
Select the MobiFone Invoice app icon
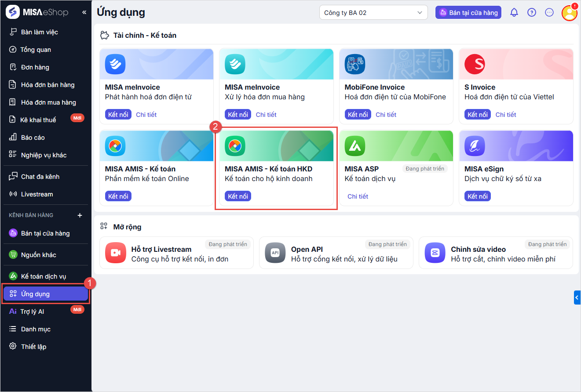coord(355,64)
